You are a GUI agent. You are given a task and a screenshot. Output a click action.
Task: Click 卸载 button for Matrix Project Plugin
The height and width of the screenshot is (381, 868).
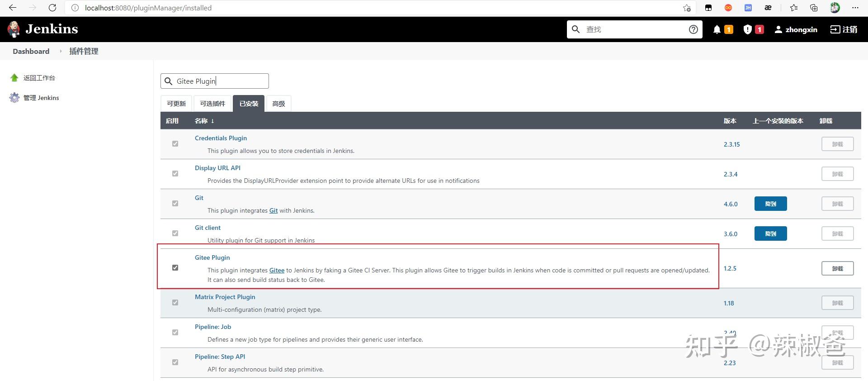pos(837,303)
